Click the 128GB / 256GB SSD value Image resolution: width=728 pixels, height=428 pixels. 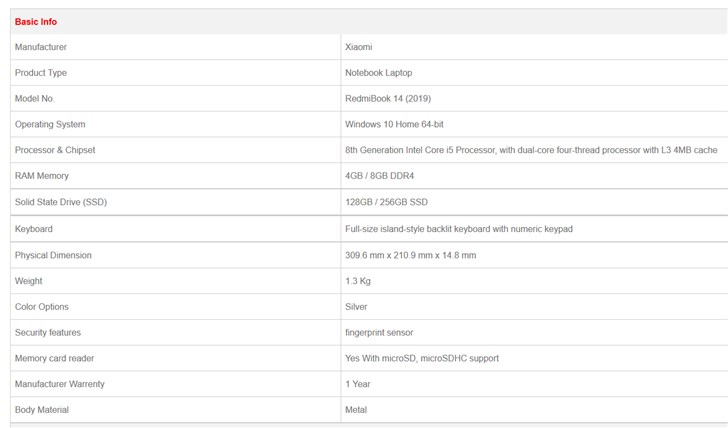[386, 202]
